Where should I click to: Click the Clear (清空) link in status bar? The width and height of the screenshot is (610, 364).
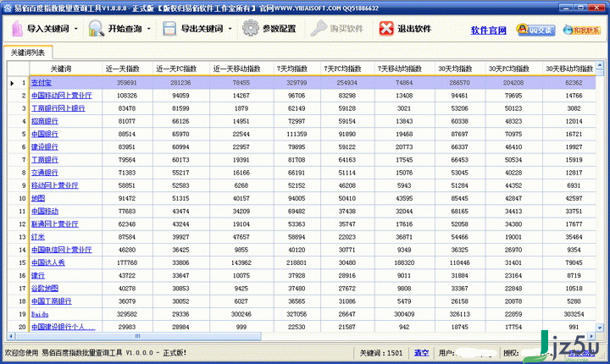click(x=421, y=353)
